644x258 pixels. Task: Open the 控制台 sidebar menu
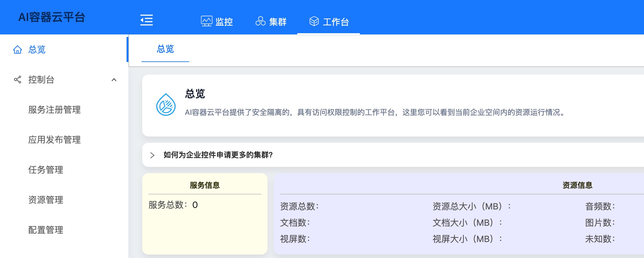point(64,80)
